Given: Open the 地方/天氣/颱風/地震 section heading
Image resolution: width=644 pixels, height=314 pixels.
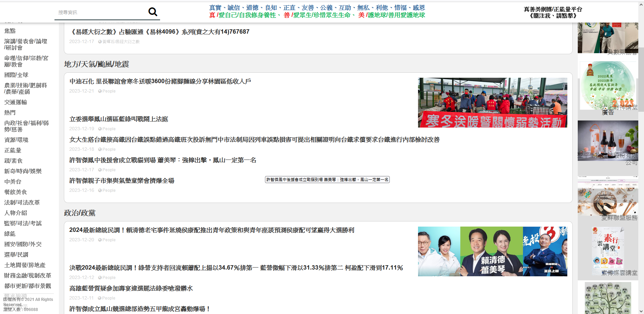Looking at the screenshot, I should (x=97, y=64).
